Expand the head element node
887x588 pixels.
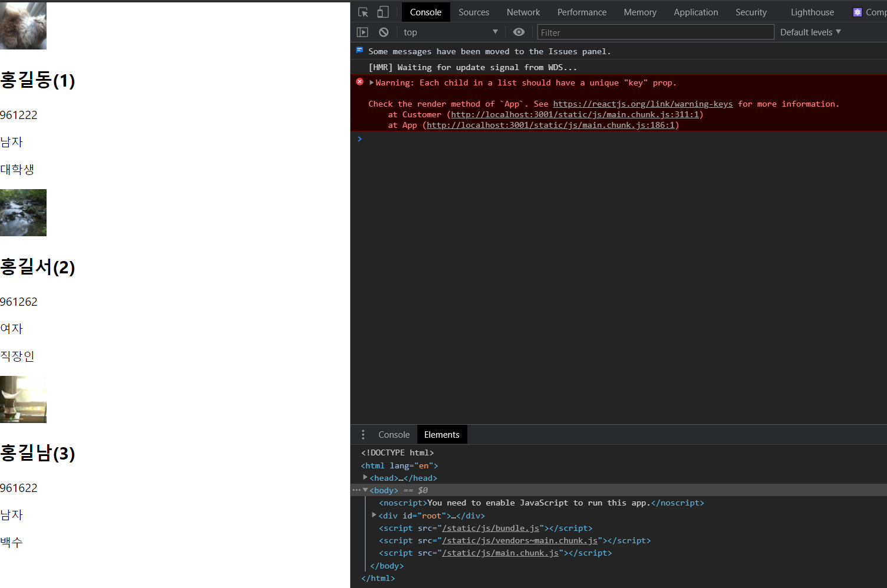(365, 478)
